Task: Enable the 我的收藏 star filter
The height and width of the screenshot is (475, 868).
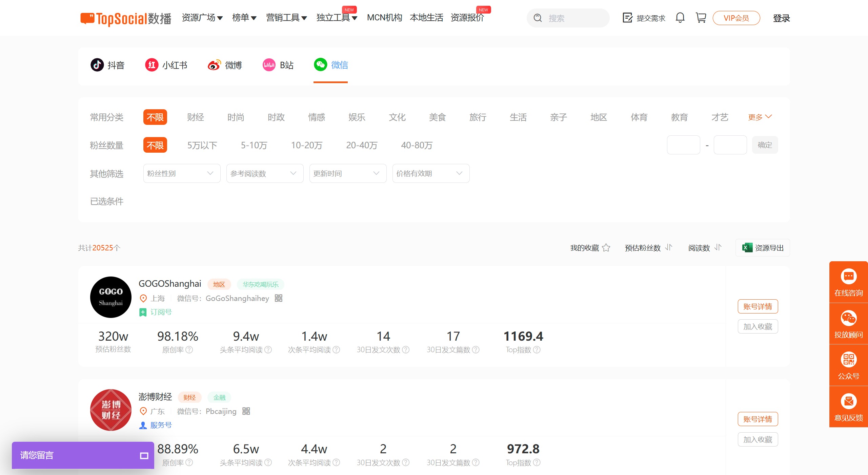Action: point(606,248)
